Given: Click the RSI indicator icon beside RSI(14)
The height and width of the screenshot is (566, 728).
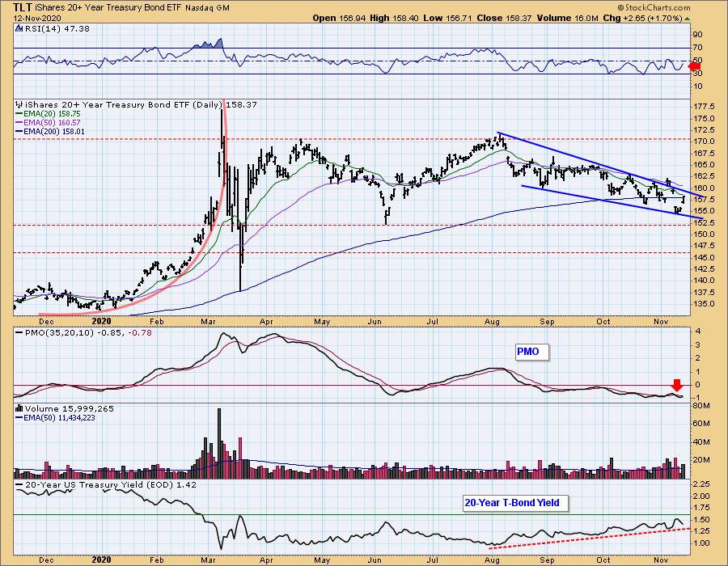Looking at the screenshot, I should coord(19,28).
